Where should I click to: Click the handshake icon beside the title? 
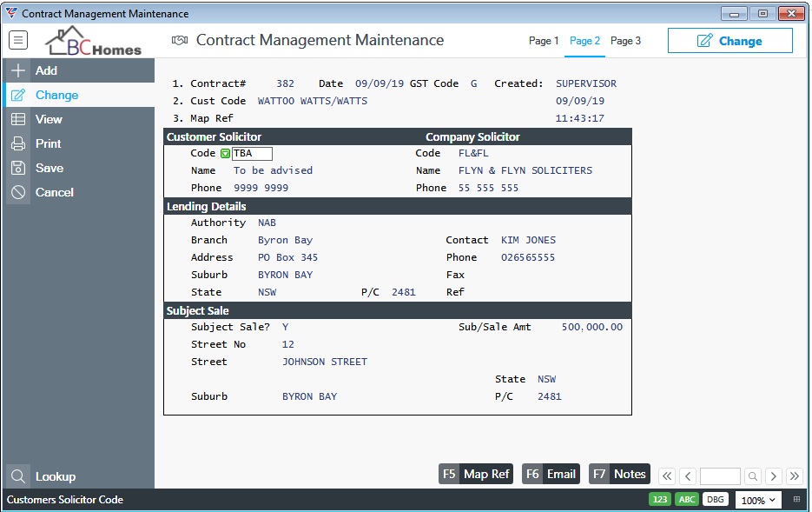click(x=179, y=40)
